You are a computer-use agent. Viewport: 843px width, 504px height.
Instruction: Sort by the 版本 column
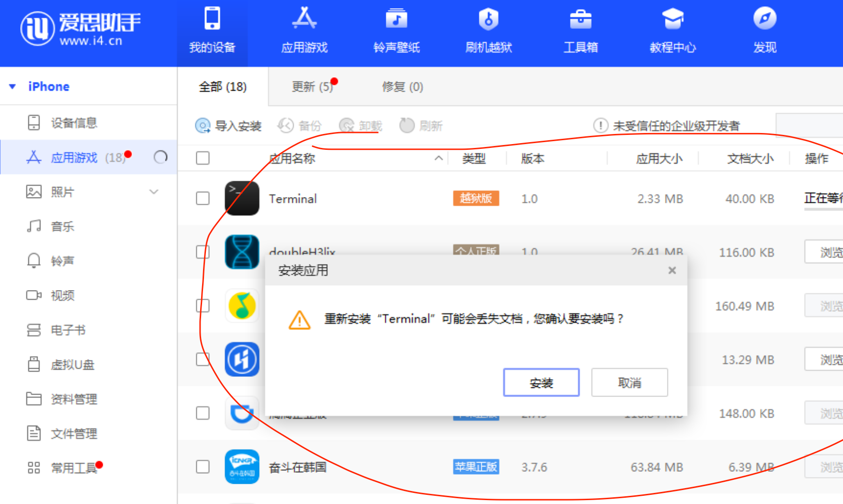pyautogui.click(x=533, y=158)
